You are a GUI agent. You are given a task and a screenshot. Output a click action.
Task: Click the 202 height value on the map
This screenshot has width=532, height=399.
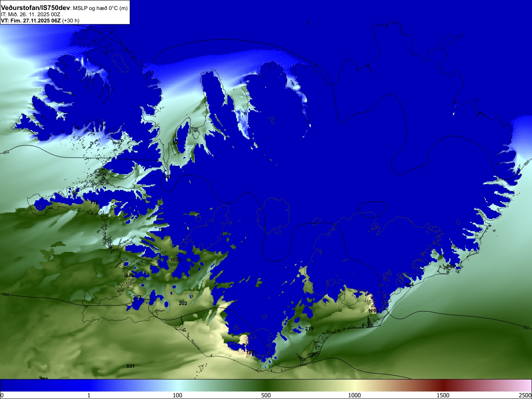click(x=183, y=303)
